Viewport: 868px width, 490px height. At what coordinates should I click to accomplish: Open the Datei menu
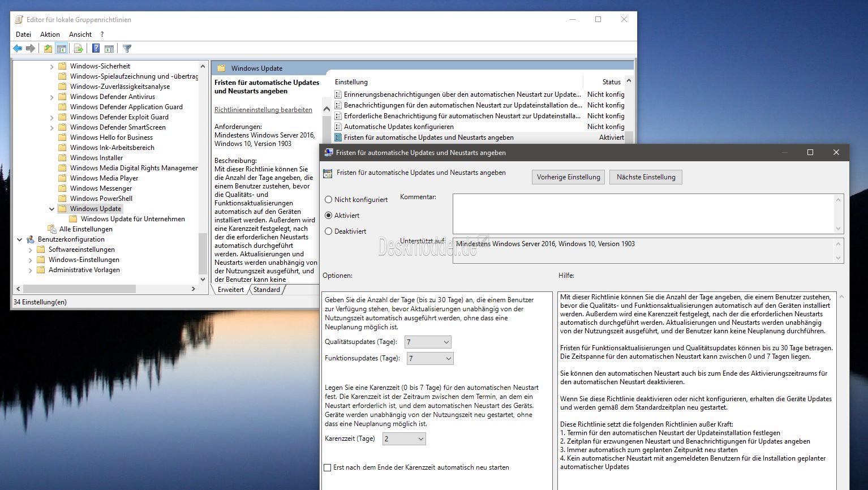(x=23, y=35)
